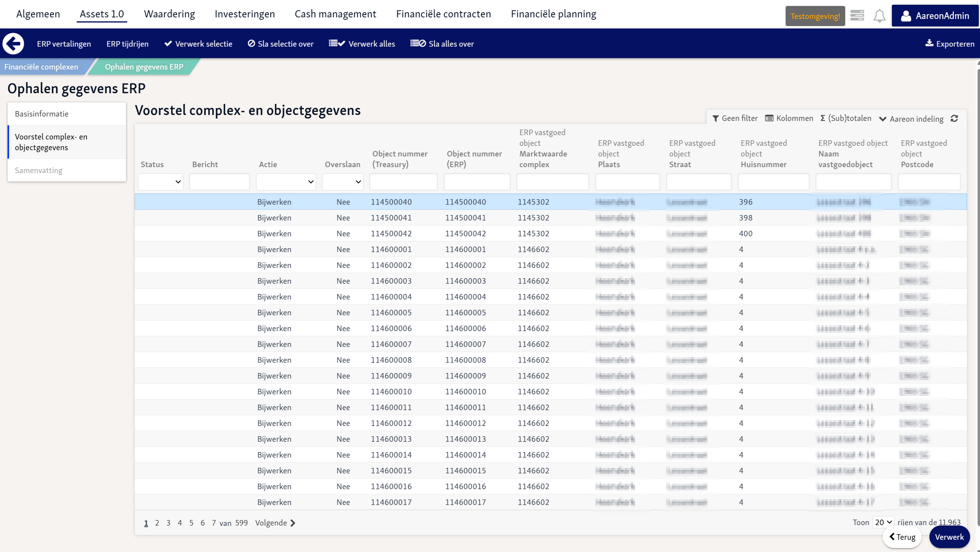The width and height of the screenshot is (980, 552).
Task: Click the Geen filter funnel icon
Action: point(715,119)
